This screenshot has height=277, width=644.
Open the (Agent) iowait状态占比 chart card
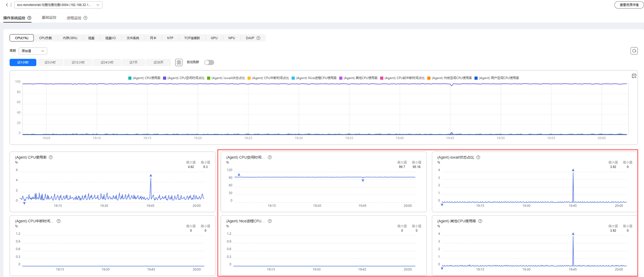click(x=535, y=182)
